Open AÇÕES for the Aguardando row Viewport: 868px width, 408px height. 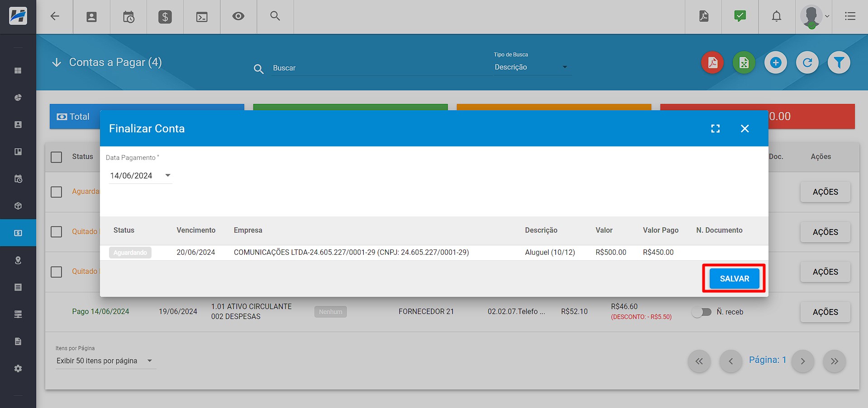825,192
